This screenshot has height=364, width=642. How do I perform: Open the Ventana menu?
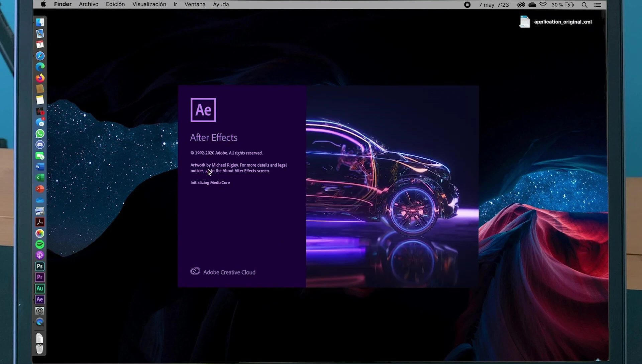click(x=195, y=4)
